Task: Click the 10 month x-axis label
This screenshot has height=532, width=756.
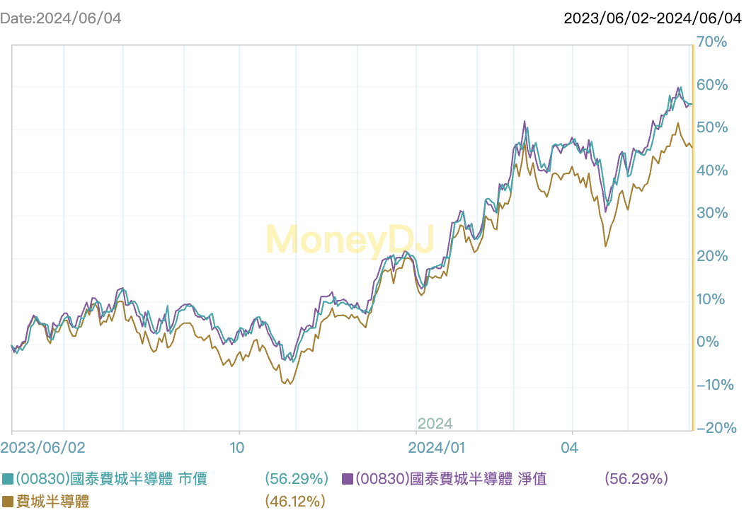Action: 237,448
